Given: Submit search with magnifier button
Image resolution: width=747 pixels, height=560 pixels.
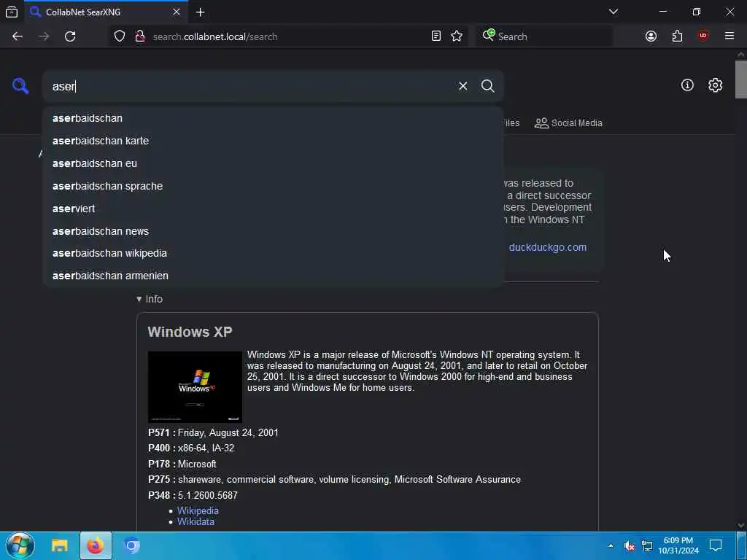Looking at the screenshot, I should [x=487, y=86].
